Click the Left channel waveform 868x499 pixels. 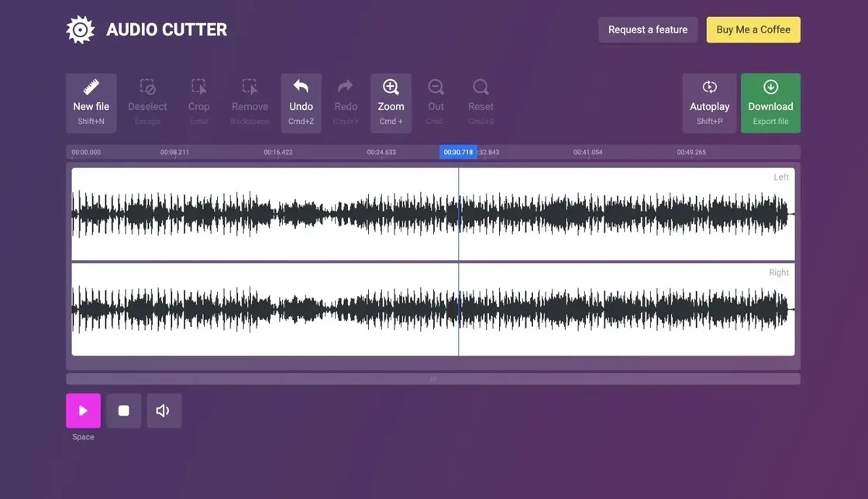click(x=433, y=214)
